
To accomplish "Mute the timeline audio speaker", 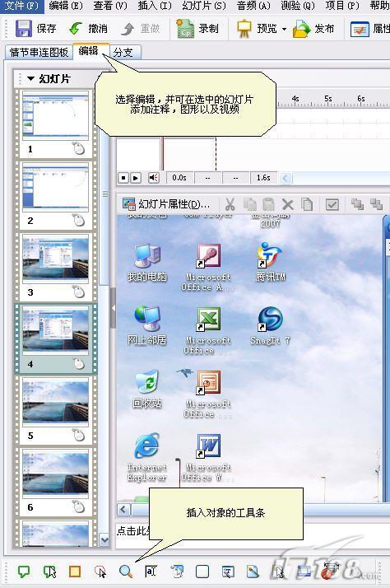I will (153, 178).
